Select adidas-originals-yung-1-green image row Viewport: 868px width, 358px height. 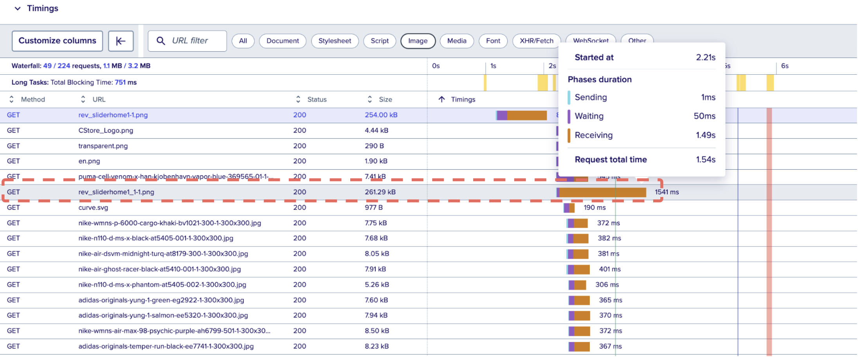coord(429,300)
